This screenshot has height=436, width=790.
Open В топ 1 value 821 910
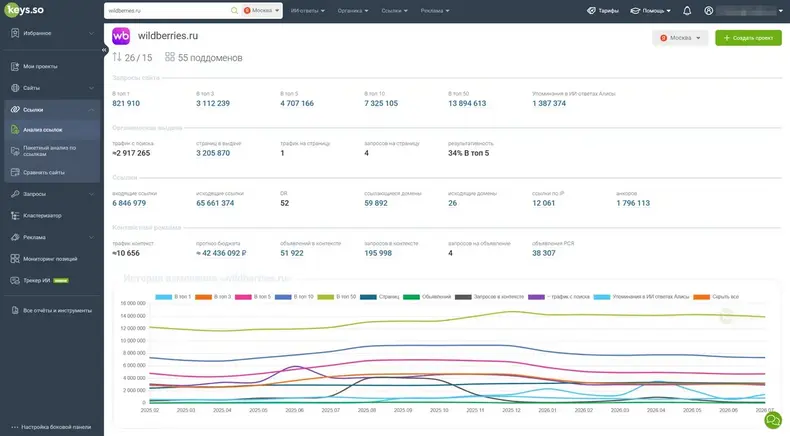coord(126,103)
